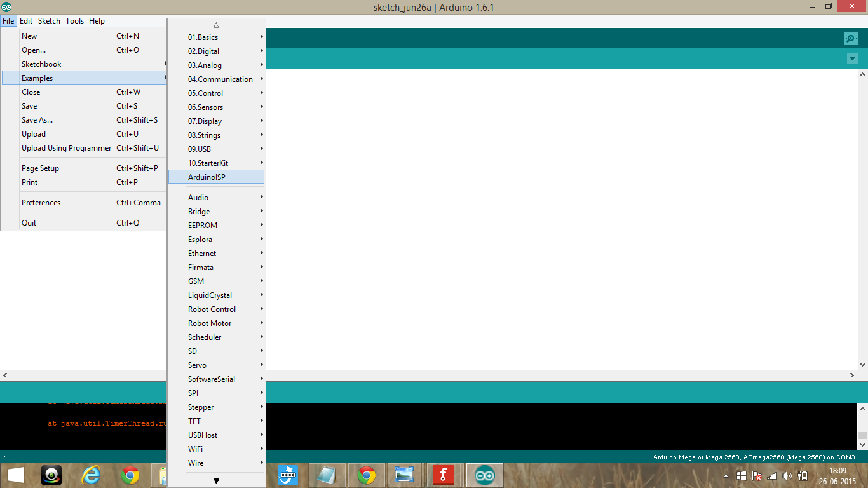Screen dimensions: 868x488
Task: Open the Edit menu
Action: pos(26,21)
